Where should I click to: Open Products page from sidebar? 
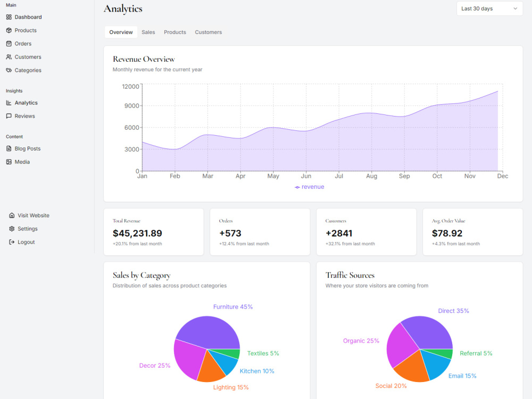coord(26,30)
